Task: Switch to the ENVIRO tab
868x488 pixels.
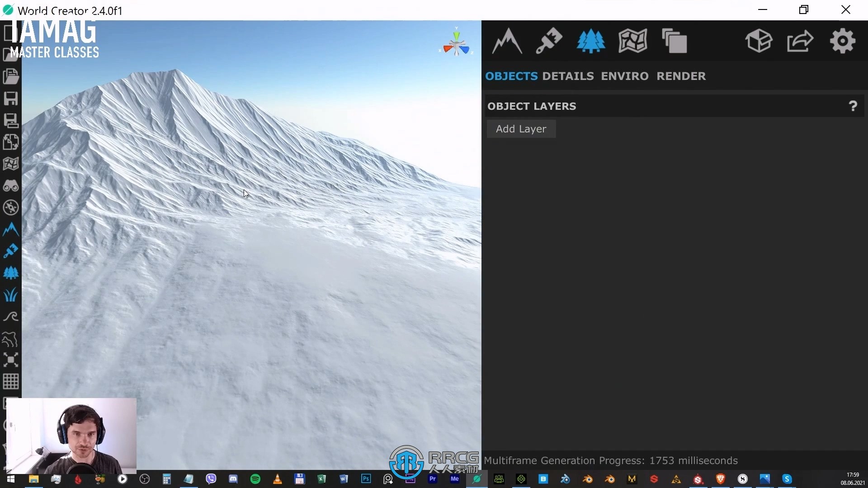Action: (625, 76)
